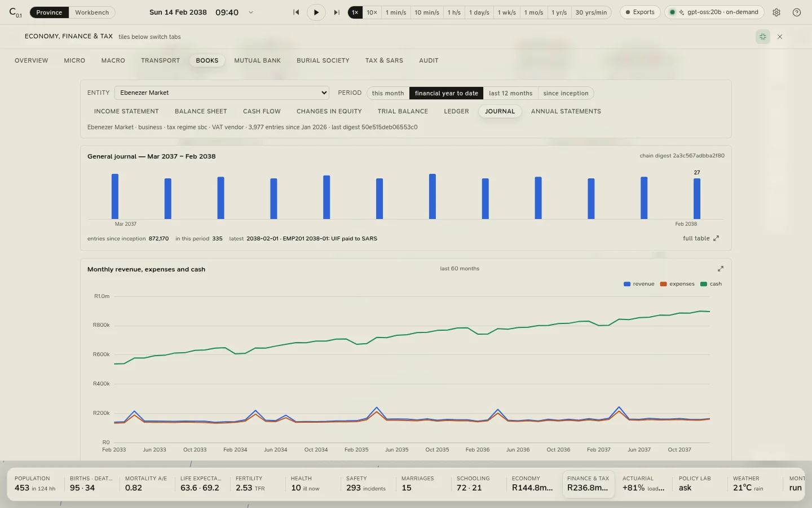
Task: Choose the 30 yrs/min speed
Action: (591, 12)
